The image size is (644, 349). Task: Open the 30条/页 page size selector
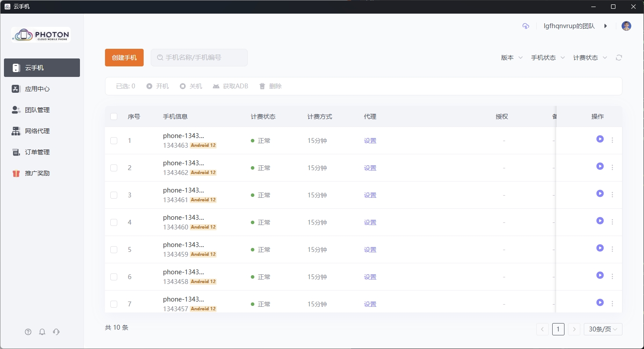(603, 329)
